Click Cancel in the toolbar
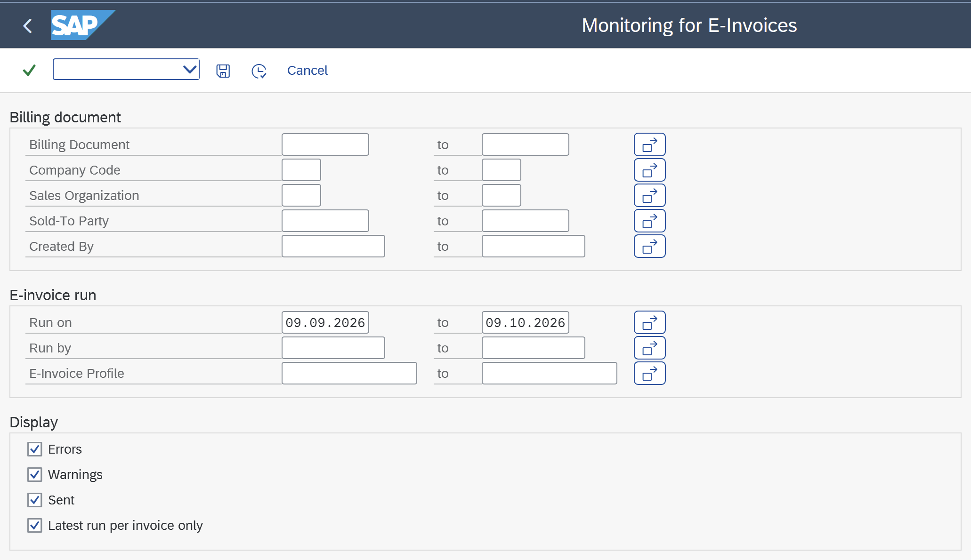Screen dimensions: 971x560 pyautogui.click(x=307, y=70)
